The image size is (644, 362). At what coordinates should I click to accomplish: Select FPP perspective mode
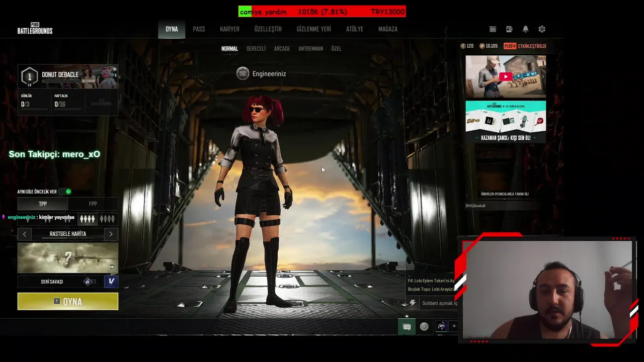pyautogui.click(x=93, y=204)
